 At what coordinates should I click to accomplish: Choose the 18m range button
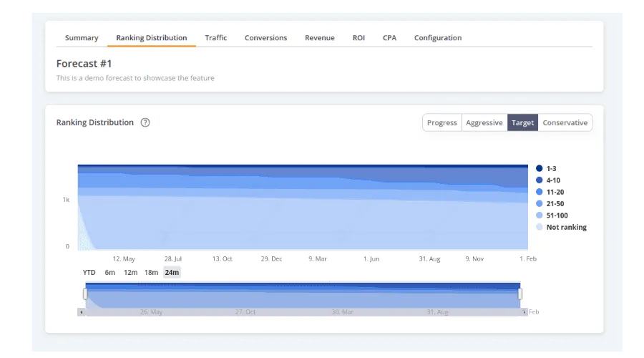point(151,272)
